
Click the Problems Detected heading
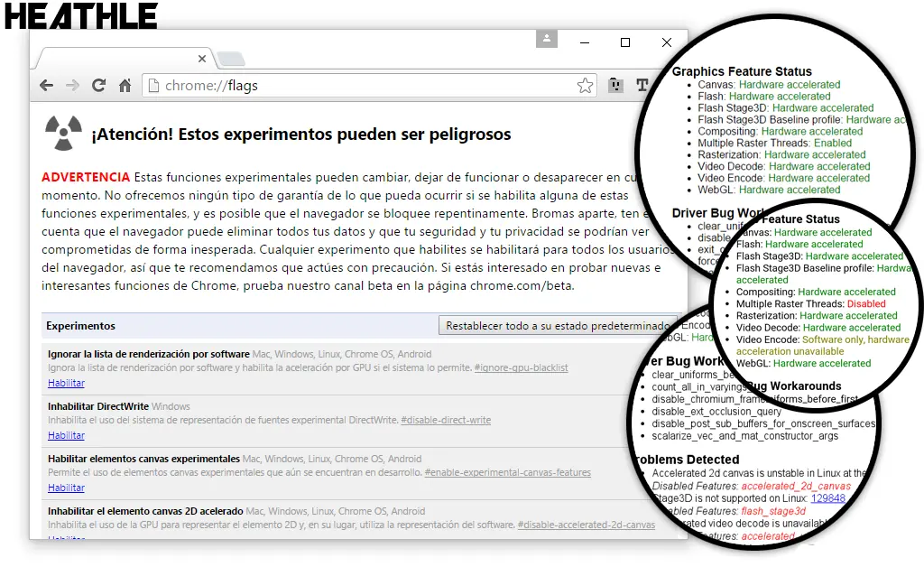tap(687, 460)
